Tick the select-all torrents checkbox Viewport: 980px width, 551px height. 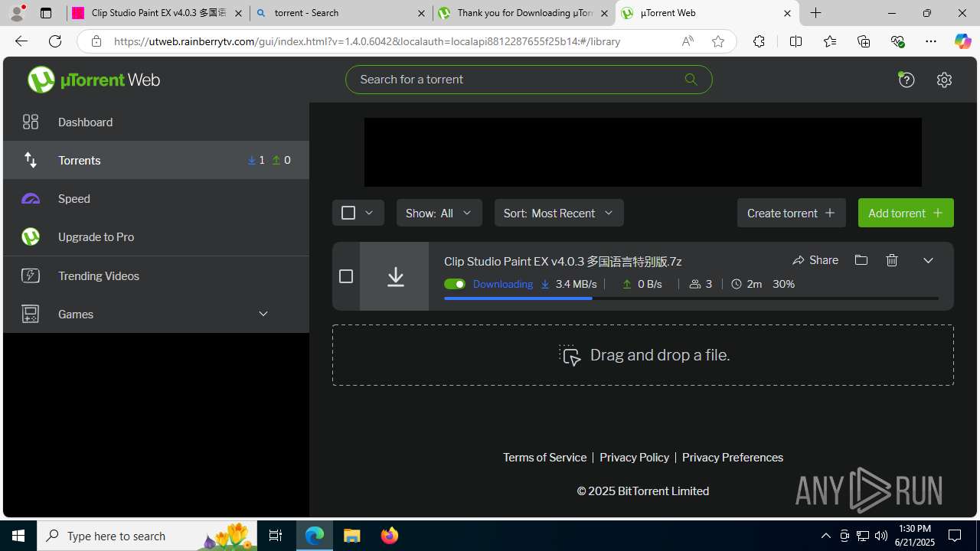(348, 213)
